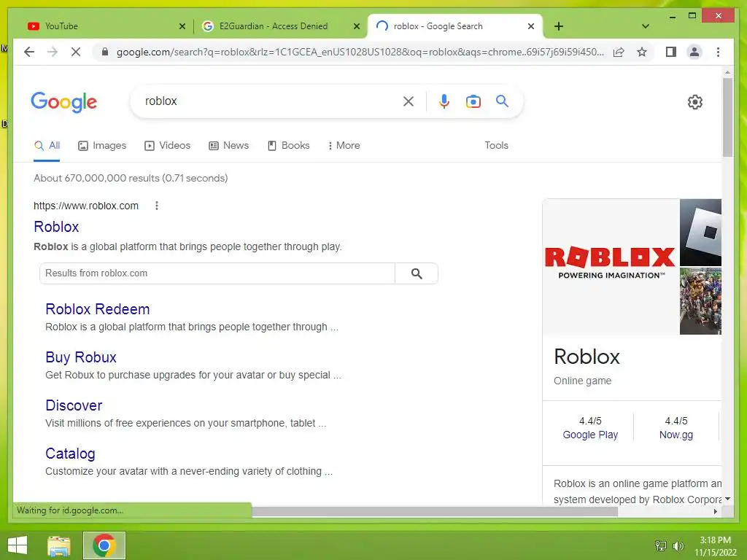This screenshot has width=747, height=560.
Task: Go back to previous page
Action: (29, 52)
